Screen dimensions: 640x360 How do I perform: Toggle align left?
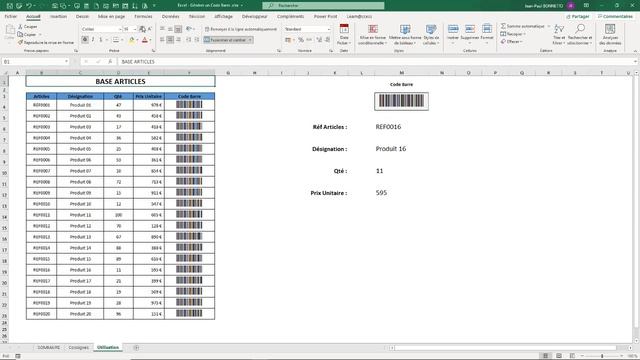162,40
